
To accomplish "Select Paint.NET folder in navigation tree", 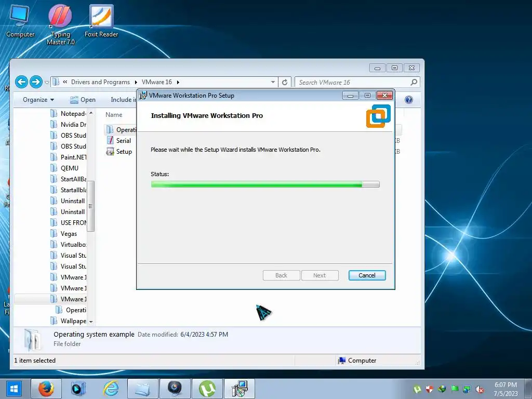I will (x=68, y=157).
